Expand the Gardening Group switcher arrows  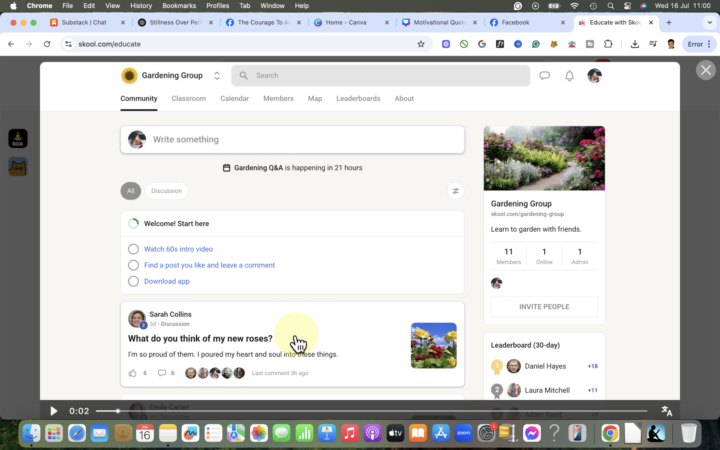[217, 76]
